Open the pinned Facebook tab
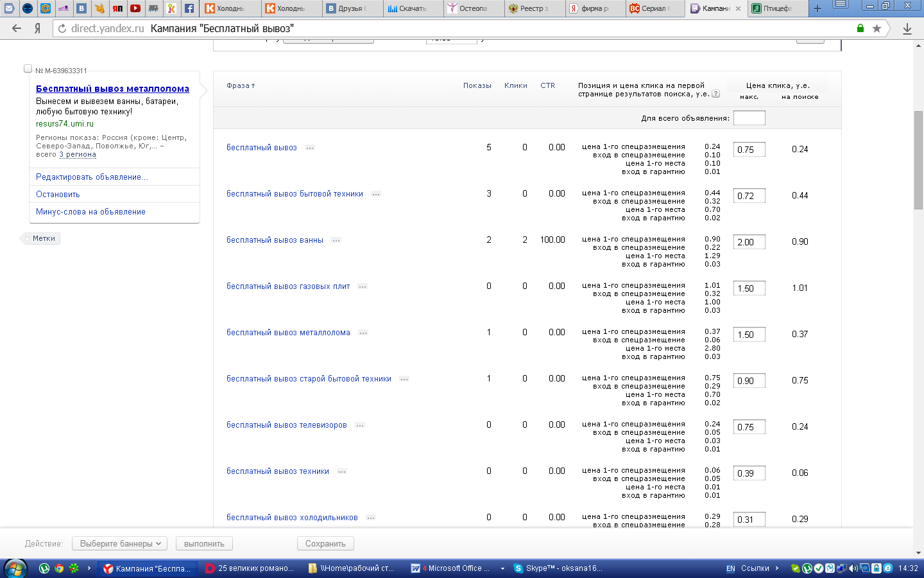Viewport: 924px width, 578px height. click(x=189, y=8)
